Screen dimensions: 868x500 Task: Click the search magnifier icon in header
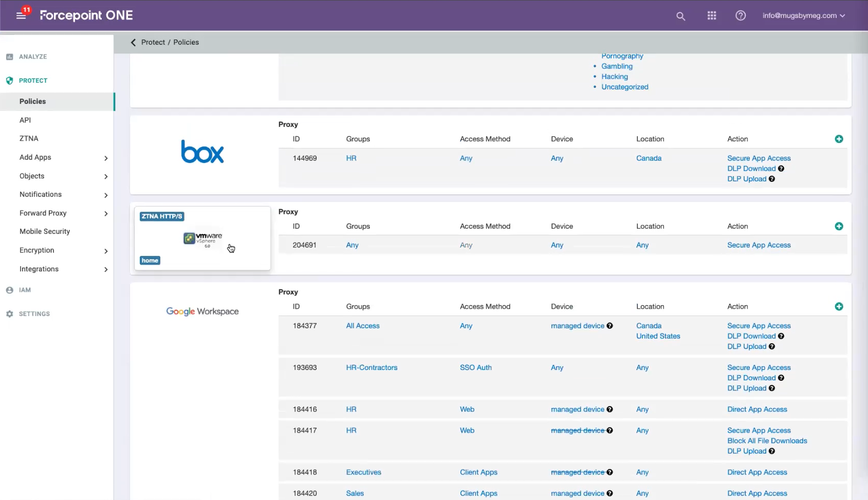click(680, 16)
